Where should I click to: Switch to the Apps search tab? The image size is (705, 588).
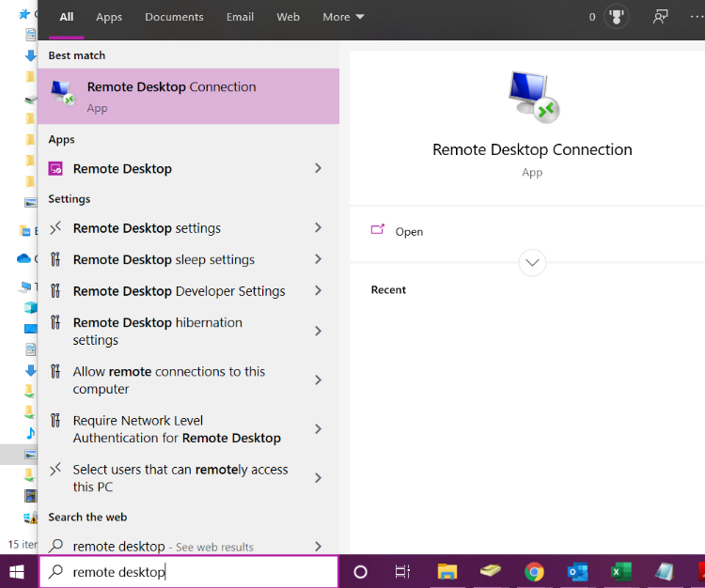(x=109, y=17)
